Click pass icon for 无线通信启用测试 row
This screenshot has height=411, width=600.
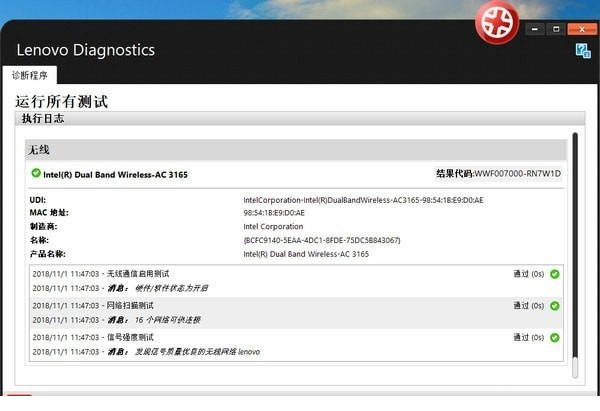[x=554, y=274]
